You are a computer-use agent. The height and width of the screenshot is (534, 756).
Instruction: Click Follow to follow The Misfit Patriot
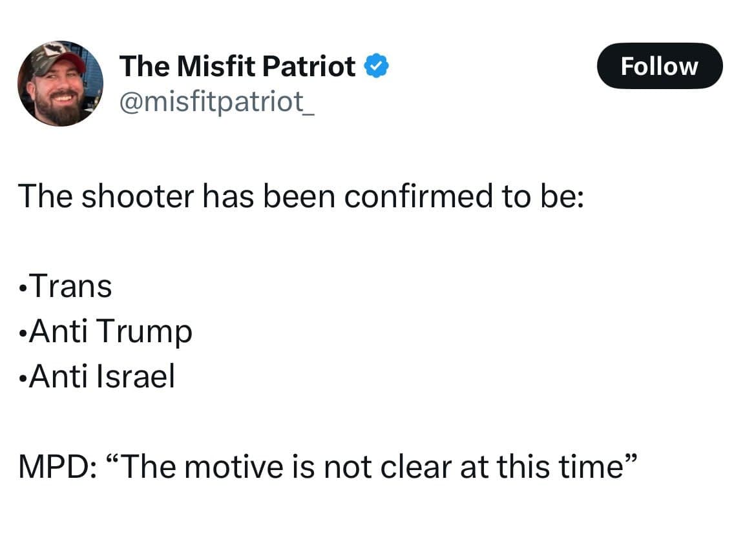tap(660, 65)
